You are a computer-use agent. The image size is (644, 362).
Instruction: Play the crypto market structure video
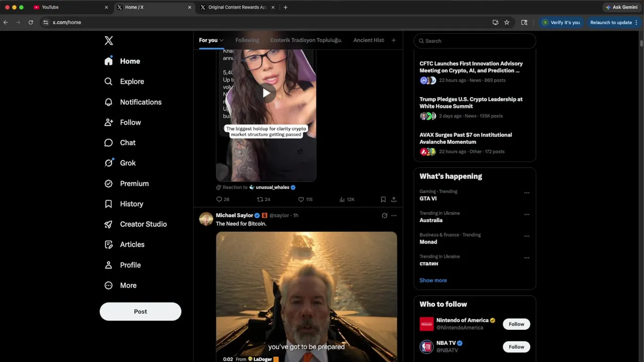click(x=266, y=93)
